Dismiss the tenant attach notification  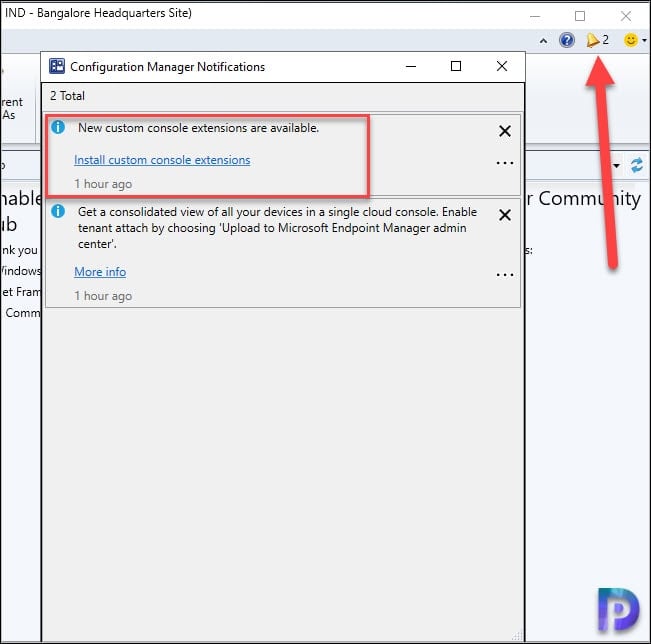click(505, 215)
